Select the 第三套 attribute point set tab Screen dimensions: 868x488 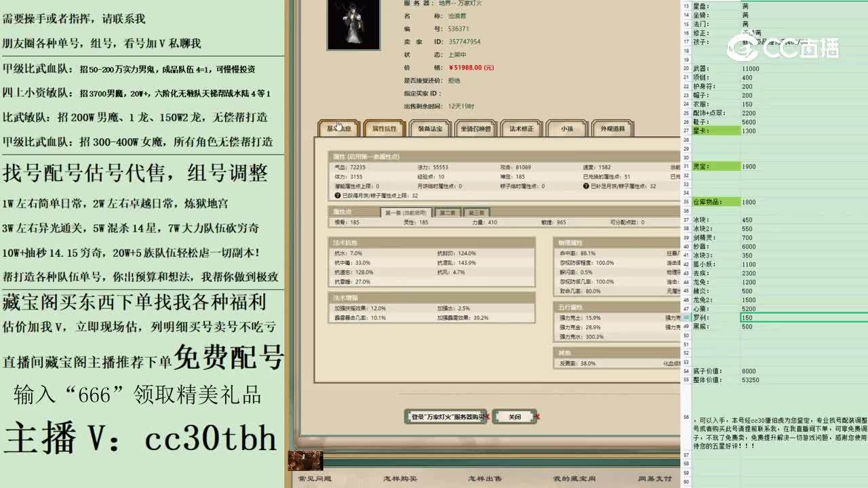point(477,213)
